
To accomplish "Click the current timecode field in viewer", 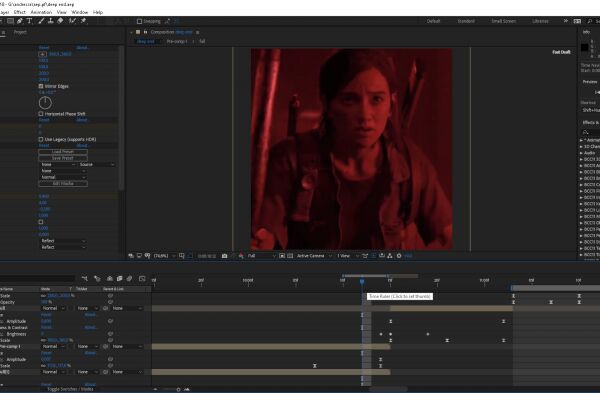I will (x=207, y=256).
